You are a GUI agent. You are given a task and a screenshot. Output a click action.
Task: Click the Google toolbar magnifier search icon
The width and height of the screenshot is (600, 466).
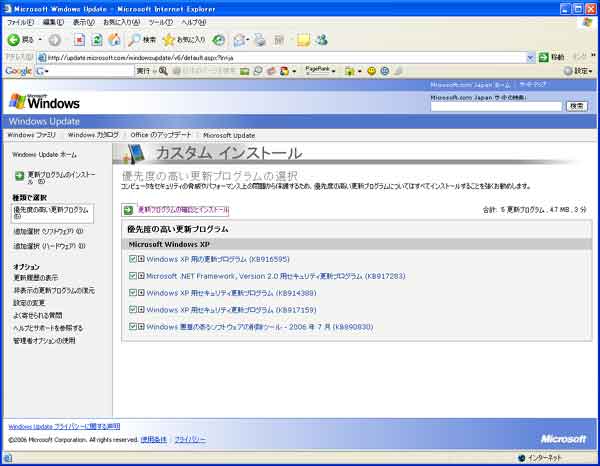point(163,71)
